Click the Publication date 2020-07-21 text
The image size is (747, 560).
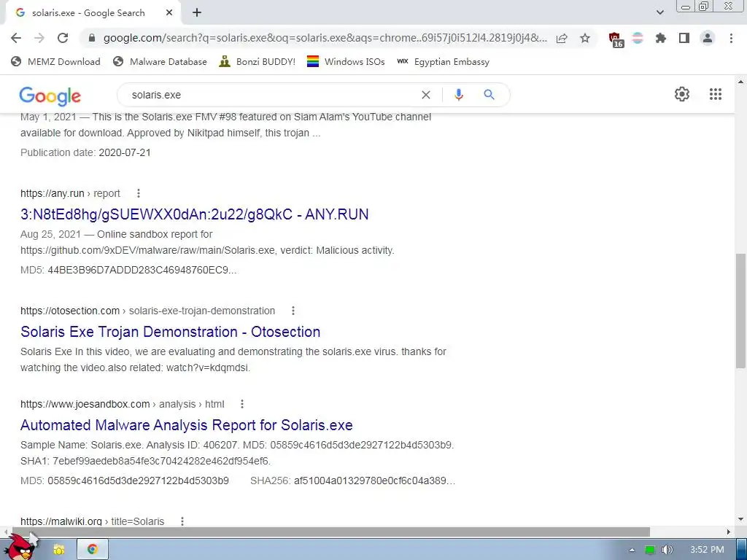(x=85, y=153)
